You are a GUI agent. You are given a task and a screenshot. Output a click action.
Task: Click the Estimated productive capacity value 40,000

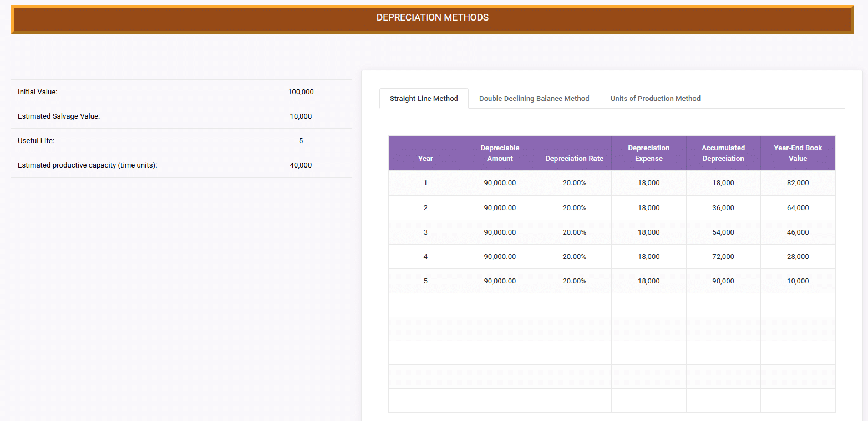(x=301, y=165)
